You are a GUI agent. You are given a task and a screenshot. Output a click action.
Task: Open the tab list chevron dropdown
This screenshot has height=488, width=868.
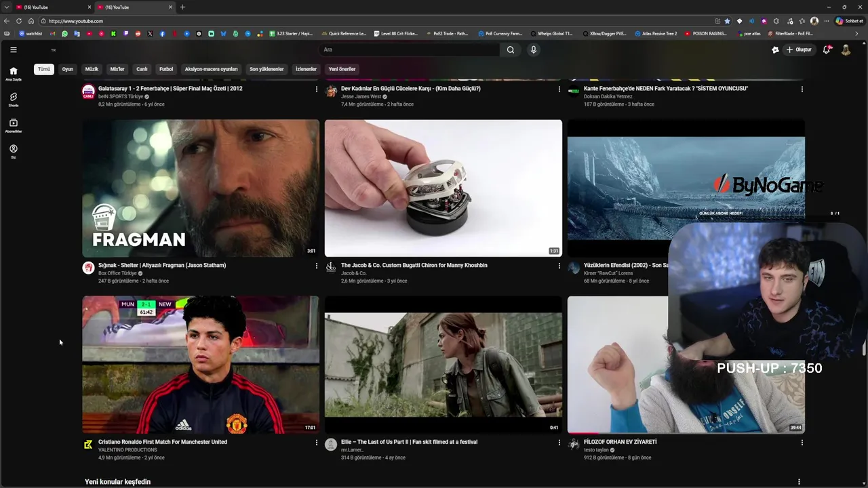[6, 7]
